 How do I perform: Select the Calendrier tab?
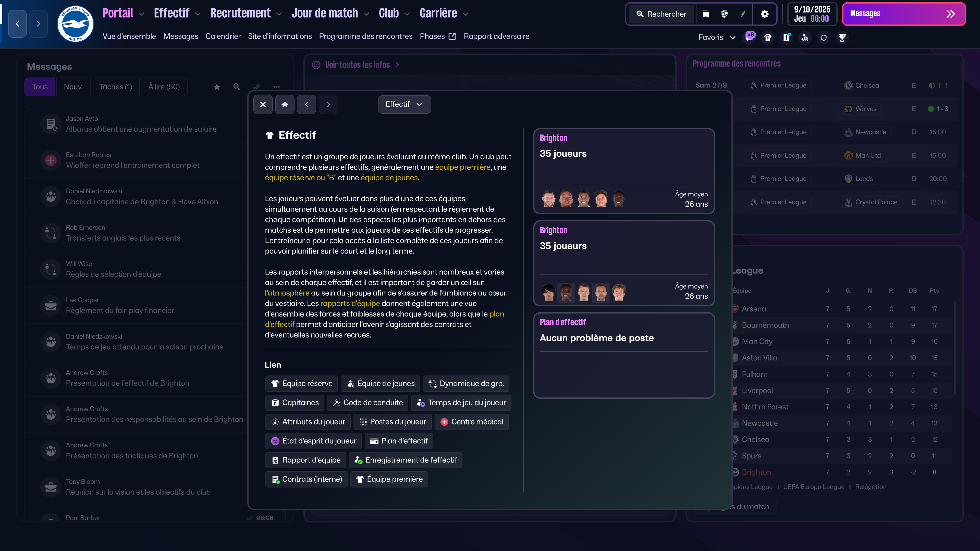click(223, 36)
